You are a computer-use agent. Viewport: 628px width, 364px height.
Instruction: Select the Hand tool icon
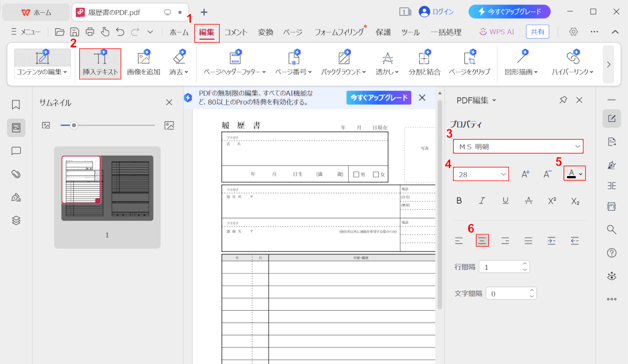pos(105,32)
